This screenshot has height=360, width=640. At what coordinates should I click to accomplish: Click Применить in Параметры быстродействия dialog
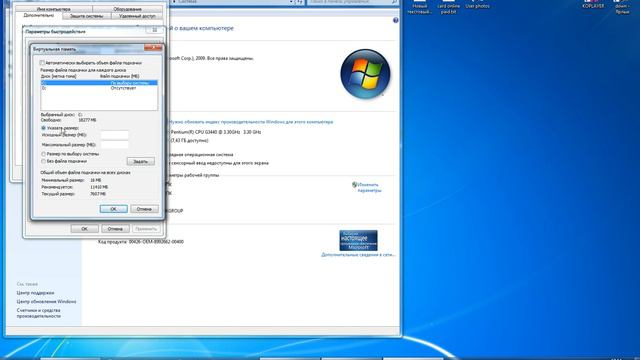(146, 229)
